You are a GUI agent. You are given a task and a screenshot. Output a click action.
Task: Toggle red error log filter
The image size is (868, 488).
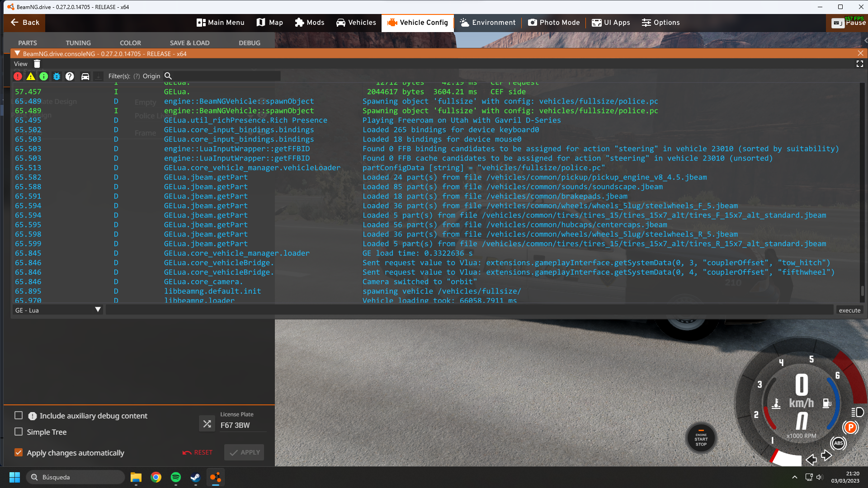pos(18,76)
